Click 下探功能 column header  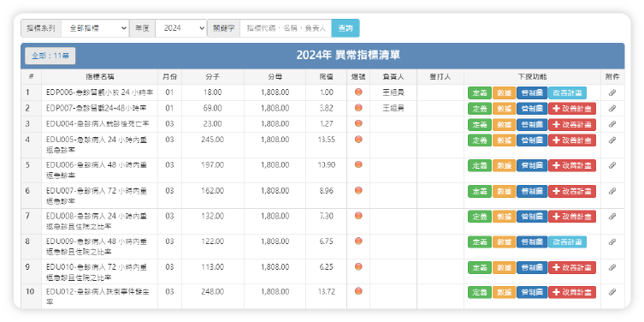pos(532,77)
